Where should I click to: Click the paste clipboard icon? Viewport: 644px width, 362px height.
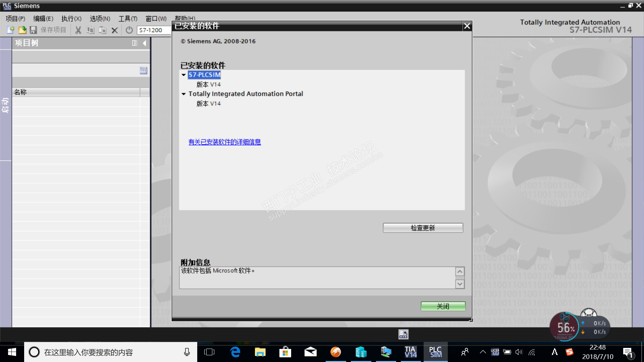(x=102, y=30)
